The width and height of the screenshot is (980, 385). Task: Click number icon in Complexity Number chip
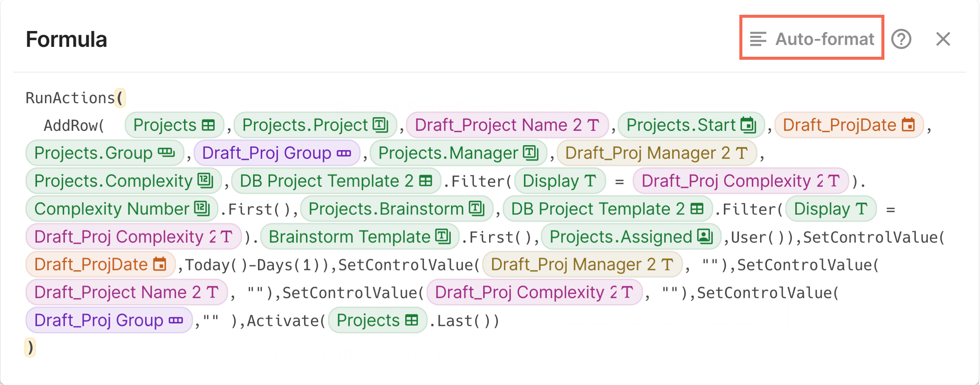click(x=202, y=209)
